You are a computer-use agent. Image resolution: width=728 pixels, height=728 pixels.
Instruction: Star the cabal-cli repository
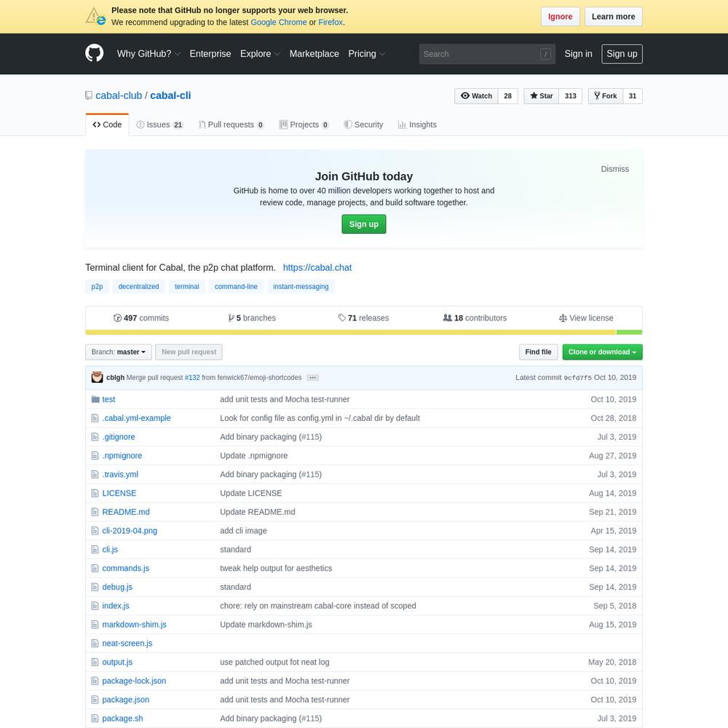pos(542,96)
